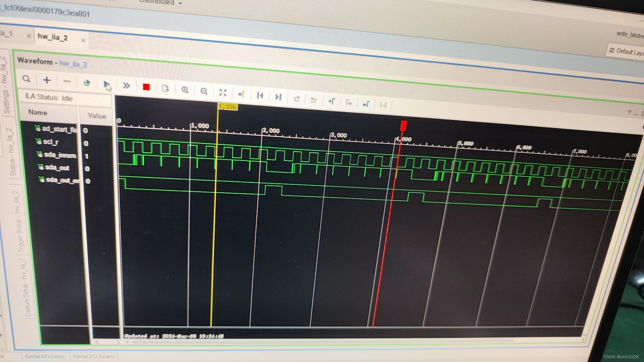Click the hw_ila_2 hyperlink in Waveform title
644x362 pixels.
[x=73, y=63]
